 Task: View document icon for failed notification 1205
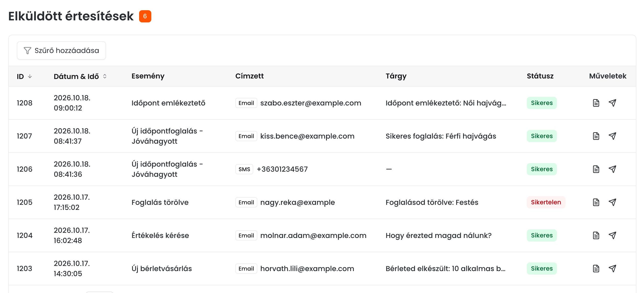click(x=596, y=202)
